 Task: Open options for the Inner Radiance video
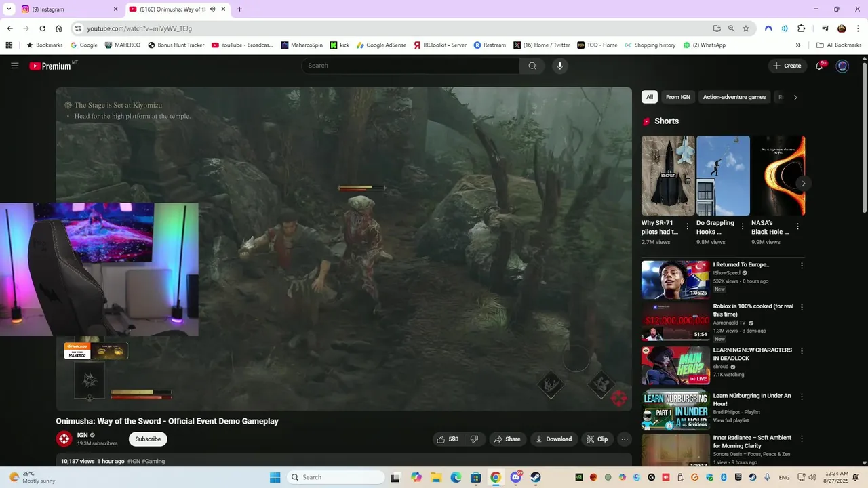[x=802, y=439]
